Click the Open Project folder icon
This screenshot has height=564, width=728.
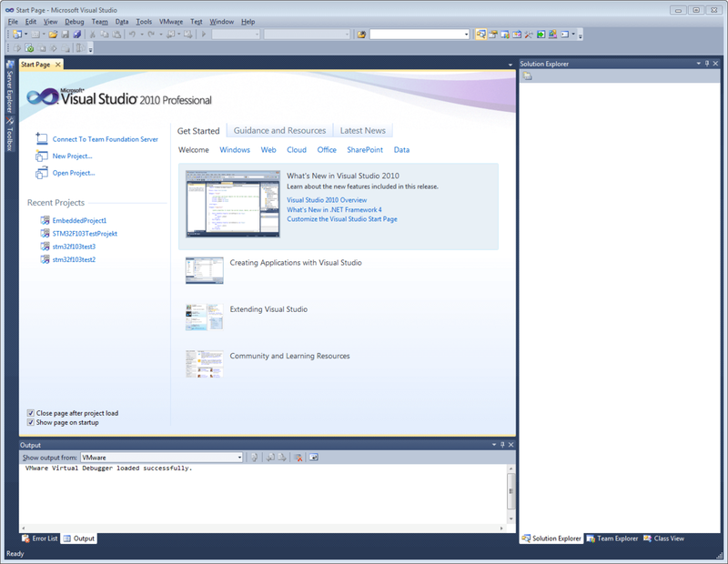[x=41, y=173]
